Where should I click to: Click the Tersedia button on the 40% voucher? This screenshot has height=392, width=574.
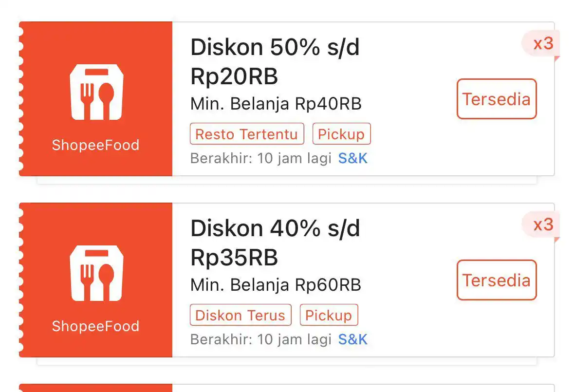click(496, 280)
